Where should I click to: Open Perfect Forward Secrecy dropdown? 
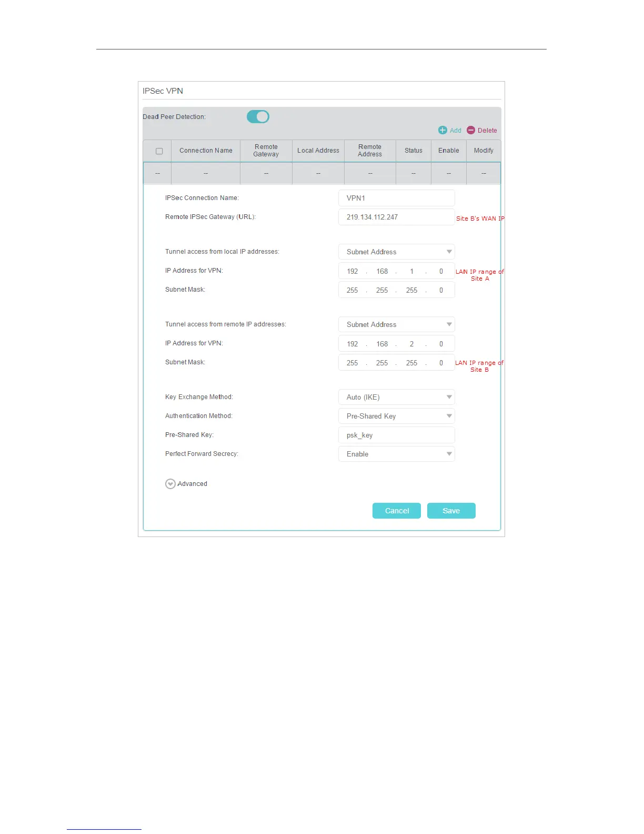click(x=397, y=454)
